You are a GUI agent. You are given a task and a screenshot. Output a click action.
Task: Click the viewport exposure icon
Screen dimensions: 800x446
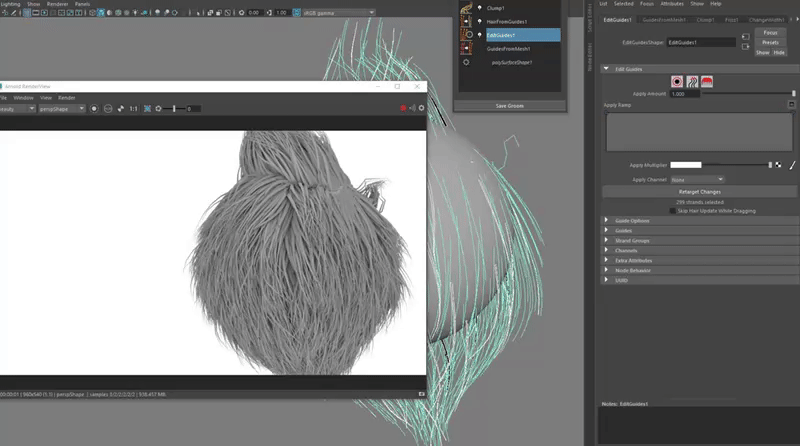[241, 12]
